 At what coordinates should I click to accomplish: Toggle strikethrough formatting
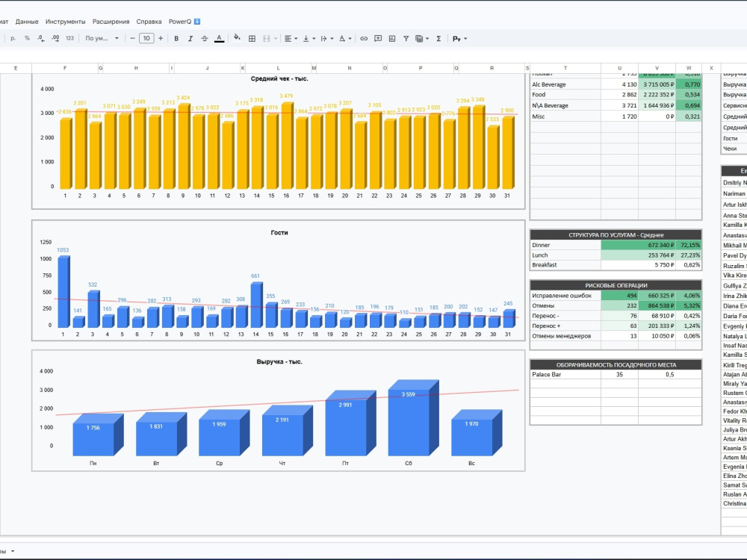tap(205, 39)
